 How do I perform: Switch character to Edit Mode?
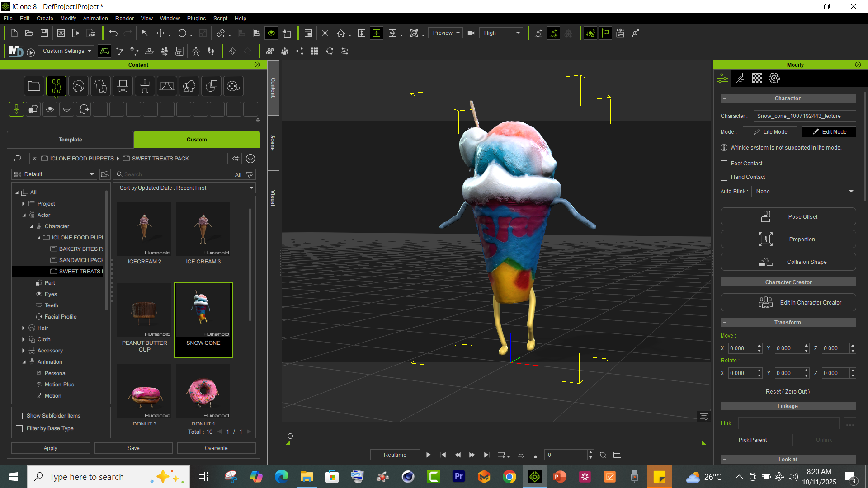point(829,132)
